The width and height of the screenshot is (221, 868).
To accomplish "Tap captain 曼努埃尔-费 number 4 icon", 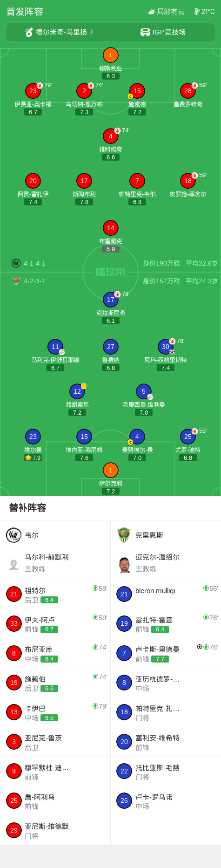I will click(x=137, y=437).
